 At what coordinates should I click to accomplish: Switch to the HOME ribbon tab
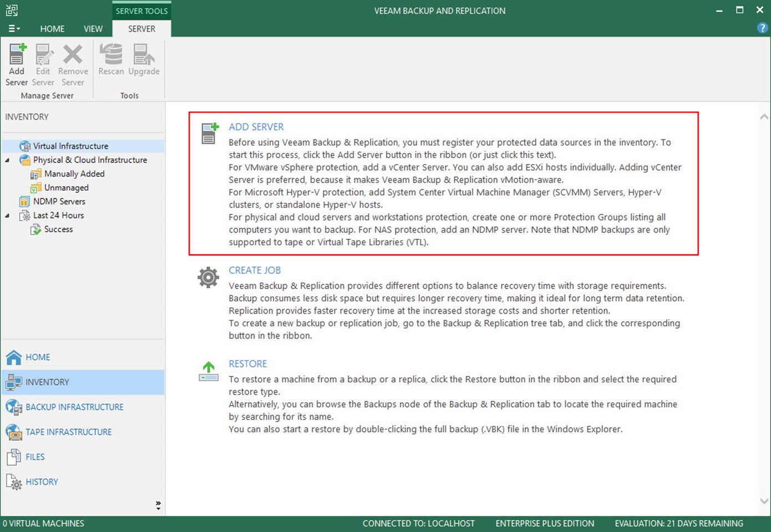click(52, 29)
